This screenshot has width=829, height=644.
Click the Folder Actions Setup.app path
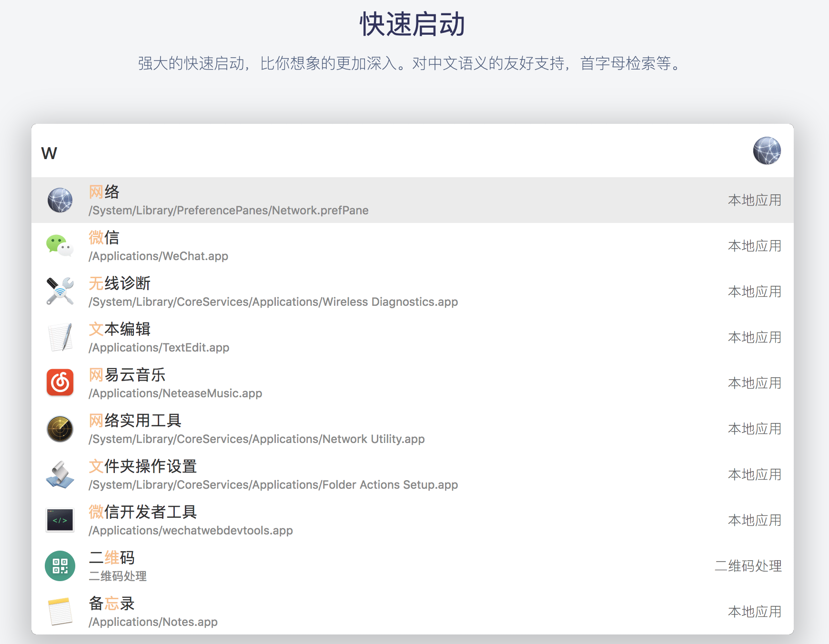coord(273,485)
